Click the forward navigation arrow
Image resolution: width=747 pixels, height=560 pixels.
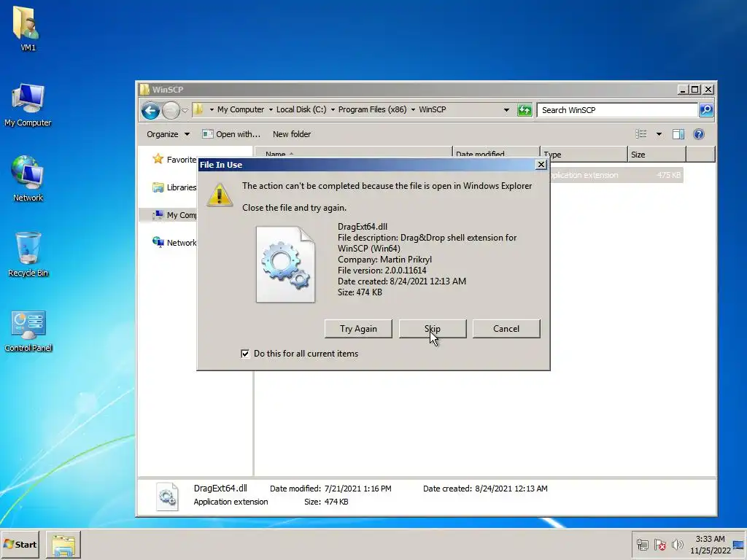[x=171, y=111]
